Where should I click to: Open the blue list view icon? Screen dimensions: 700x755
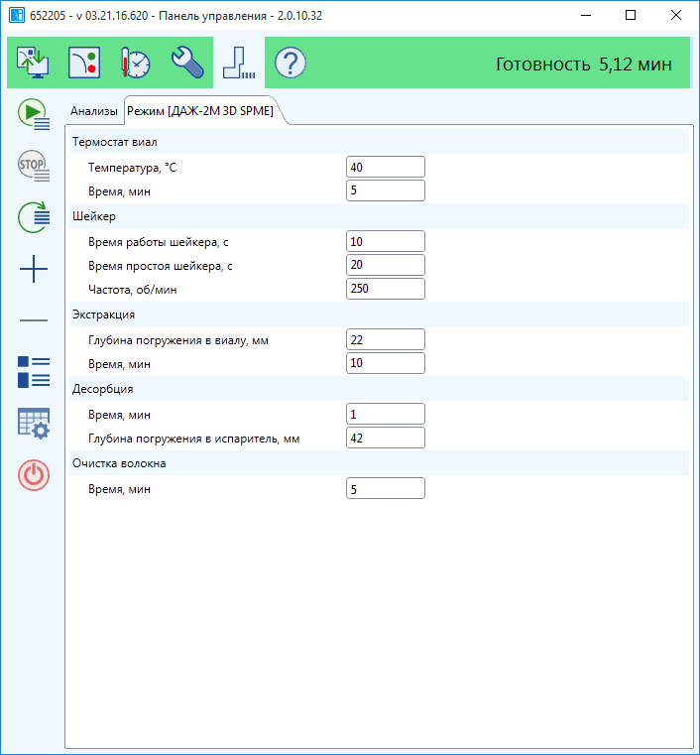click(34, 372)
